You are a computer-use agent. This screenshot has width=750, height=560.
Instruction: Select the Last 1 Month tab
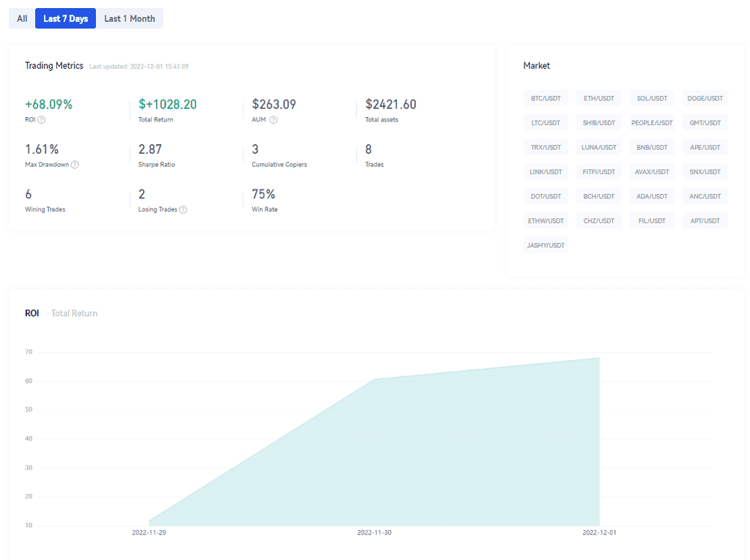(130, 18)
